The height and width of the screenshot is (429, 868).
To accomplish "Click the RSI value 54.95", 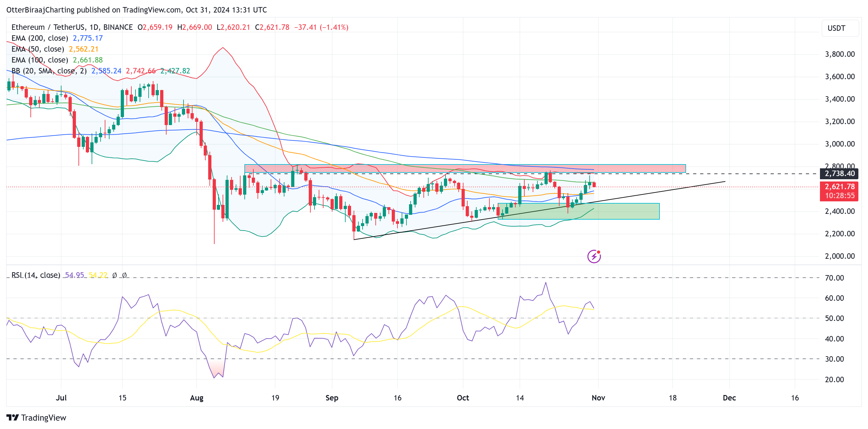I will pyautogui.click(x=74, y=275).
